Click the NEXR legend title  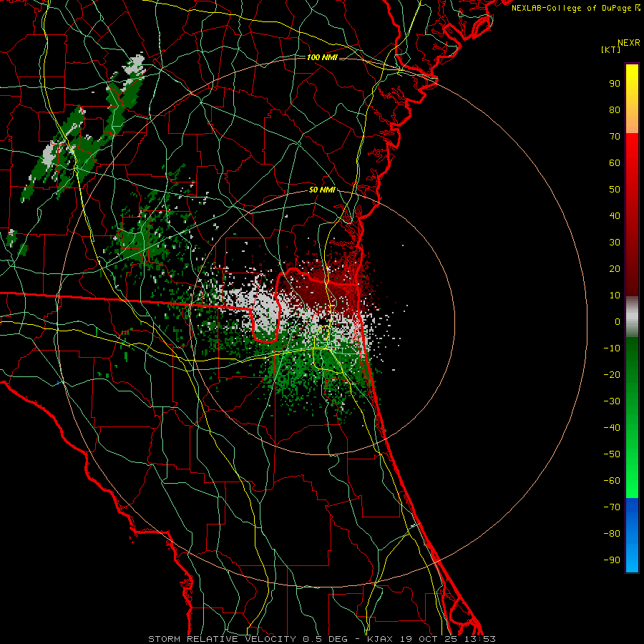click(628, 43)
